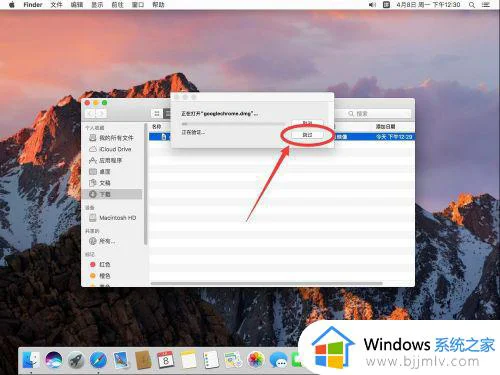The image size is (500, 375).
Task: Open Photos from the Dock
Action: pos(256,360)
